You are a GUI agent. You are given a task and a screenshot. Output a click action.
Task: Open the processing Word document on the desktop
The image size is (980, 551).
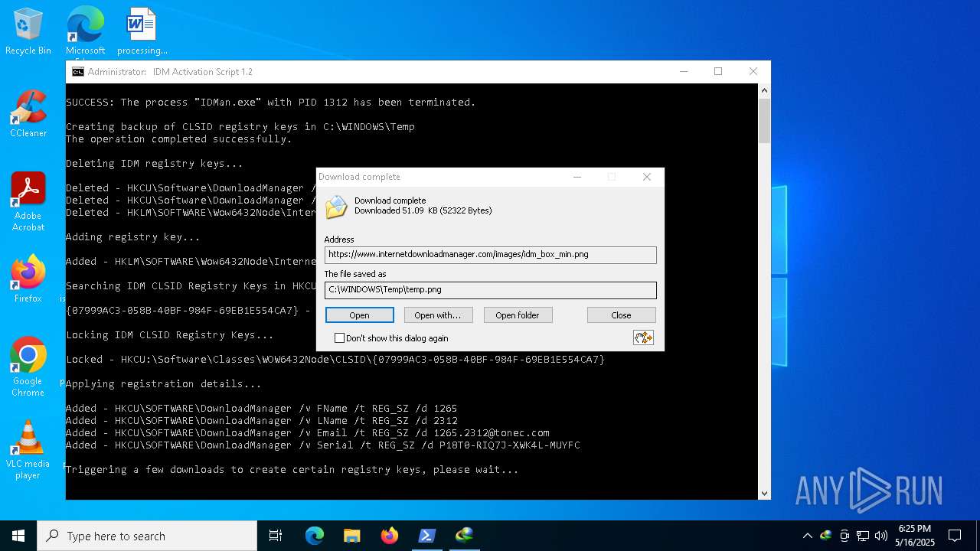[x=142, y=31]
